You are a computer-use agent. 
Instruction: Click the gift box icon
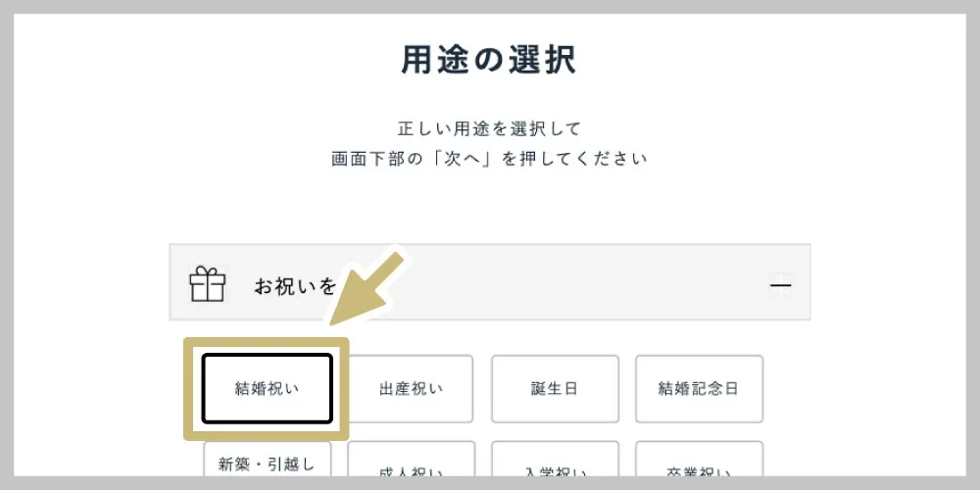click(x=207, y=285)
